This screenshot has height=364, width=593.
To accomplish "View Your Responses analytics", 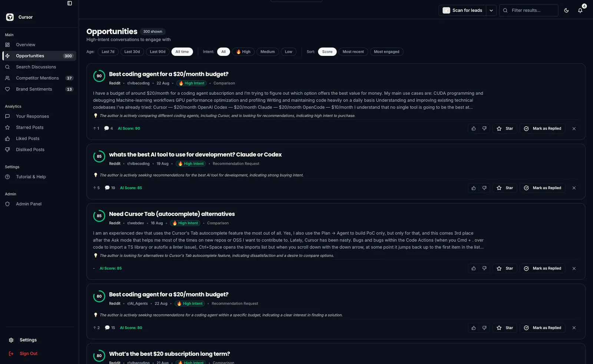I will point(39,116).
